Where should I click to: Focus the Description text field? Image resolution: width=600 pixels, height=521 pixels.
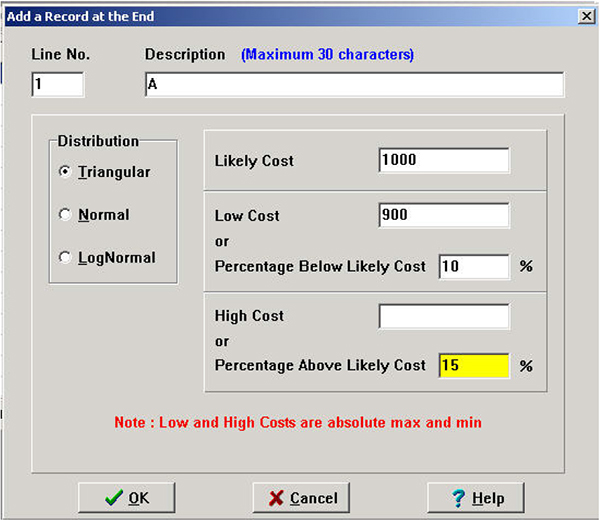(x=354, y=84)
